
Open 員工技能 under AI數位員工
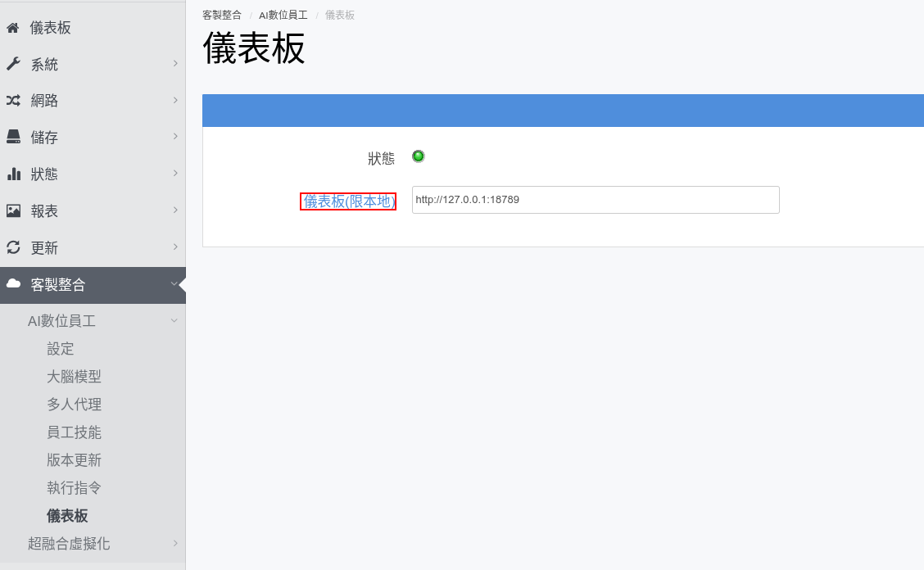pos(75,432)
